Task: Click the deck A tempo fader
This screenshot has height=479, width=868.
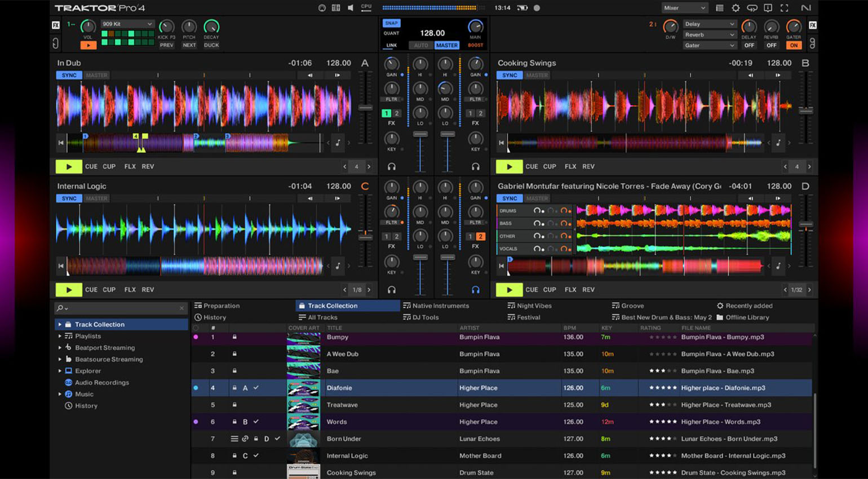Action: (365, 108)
